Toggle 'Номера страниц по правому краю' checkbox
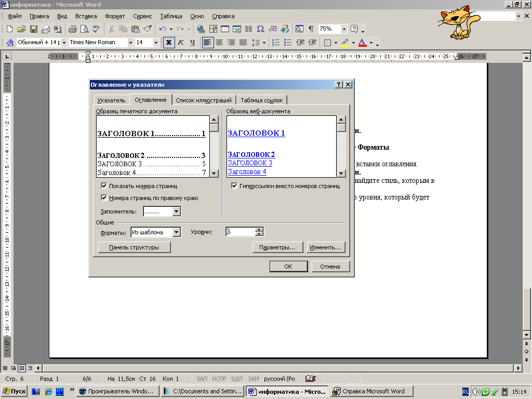The height and width of the screenshot is (399, 532). (104, 198)
